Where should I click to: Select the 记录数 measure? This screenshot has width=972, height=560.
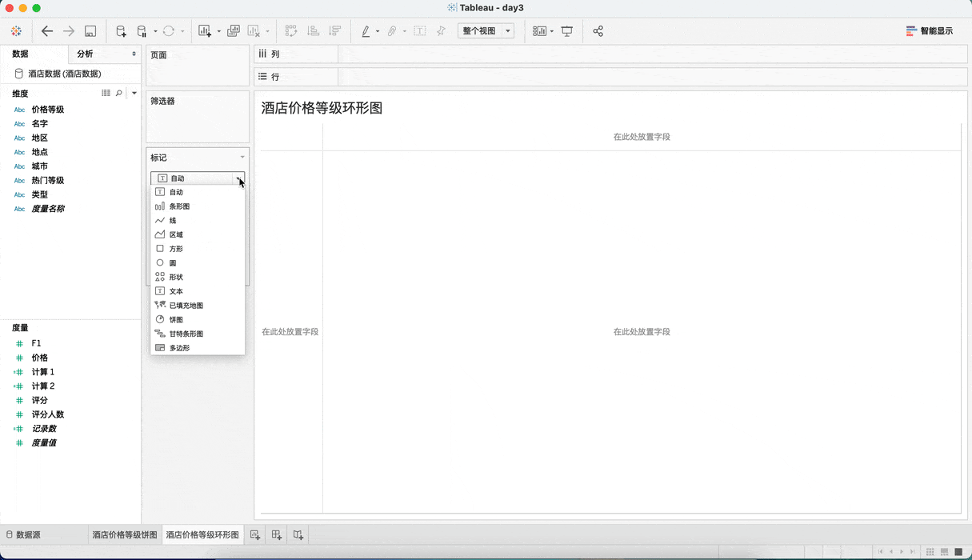(44, 429)
